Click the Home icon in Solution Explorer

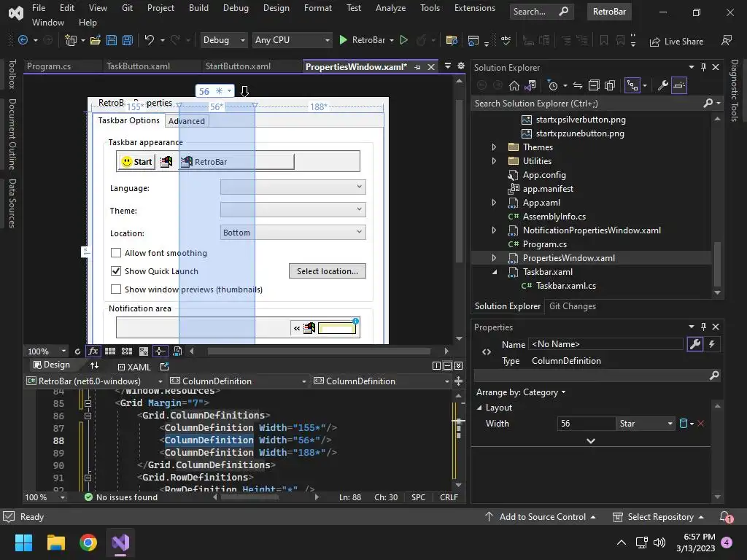click(x=514, y=86)
